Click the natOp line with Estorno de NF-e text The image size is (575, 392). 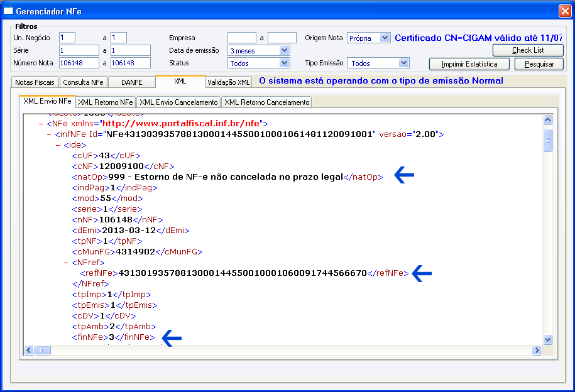(x=227, y=177)
